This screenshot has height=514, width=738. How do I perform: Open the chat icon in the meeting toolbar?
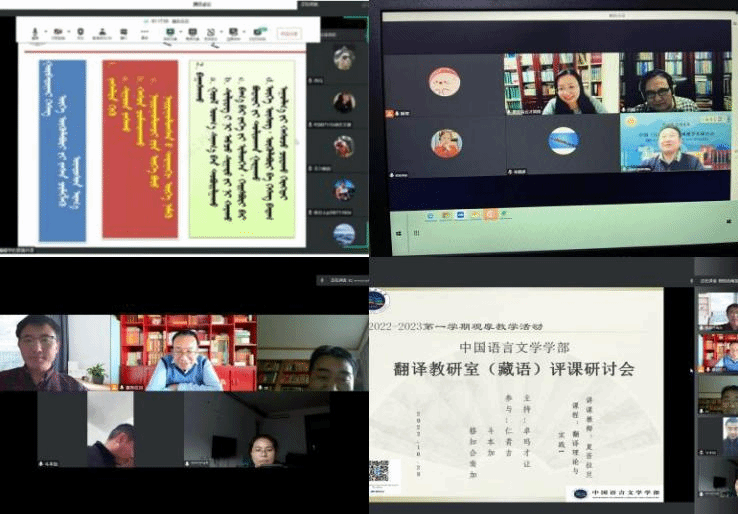click(124, 32)
